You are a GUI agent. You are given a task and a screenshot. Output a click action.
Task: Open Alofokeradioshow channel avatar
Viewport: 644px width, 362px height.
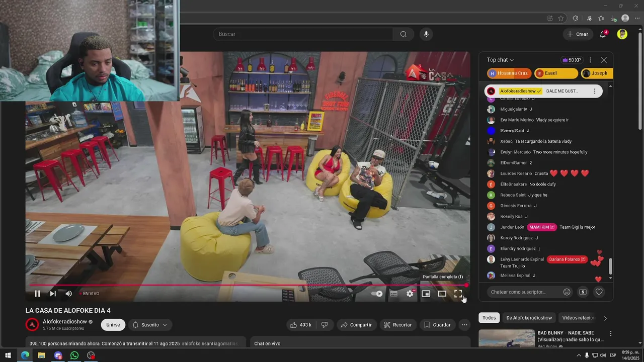32,324
